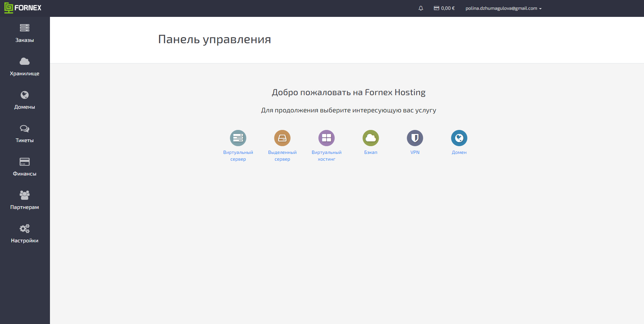Screen dimensions: 644x324
Task: Click the Выделенный сервер round icon
Action: pos(282,138)
